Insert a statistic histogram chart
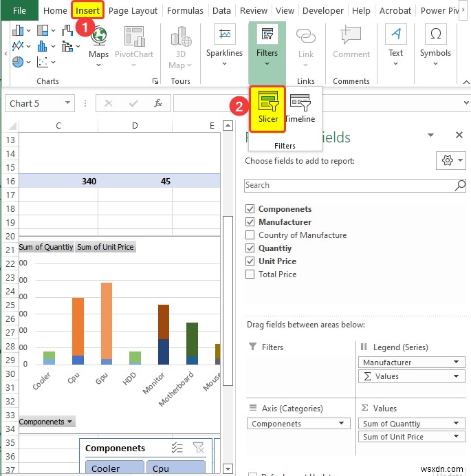This screenshot has height=476, width=471. [45, 46]
